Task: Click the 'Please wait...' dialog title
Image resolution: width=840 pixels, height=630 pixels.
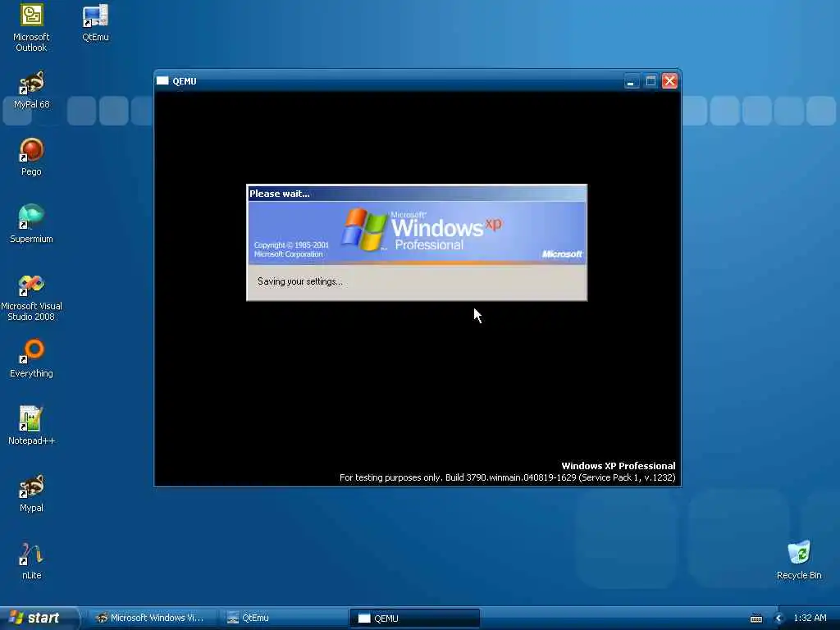Action: [279, 194]
